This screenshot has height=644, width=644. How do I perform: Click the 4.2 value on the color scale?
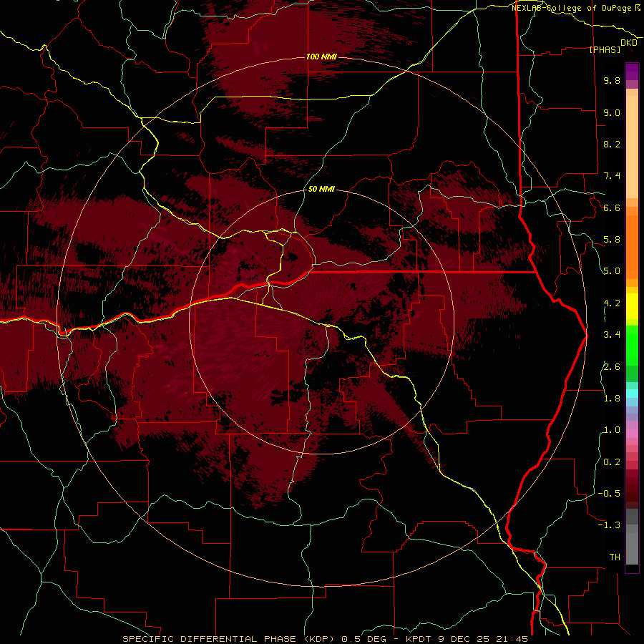[x=612, y=303]
